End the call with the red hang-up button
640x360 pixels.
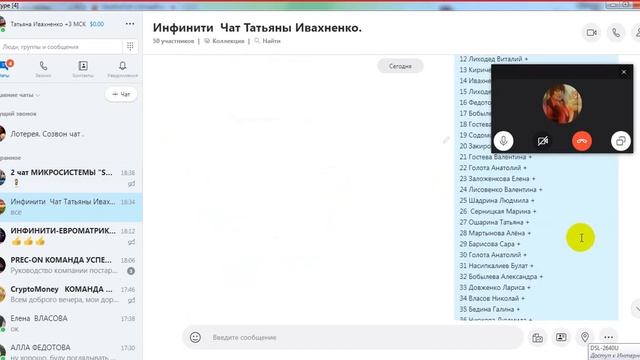(582, 141)
